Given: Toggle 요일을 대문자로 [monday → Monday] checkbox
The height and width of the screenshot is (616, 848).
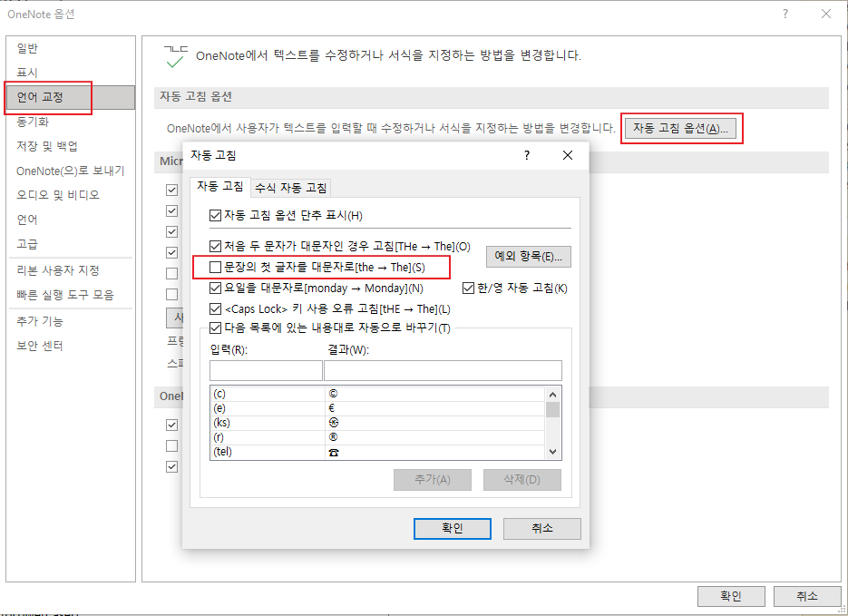Looking at the screenshot, I should [215, 288].
